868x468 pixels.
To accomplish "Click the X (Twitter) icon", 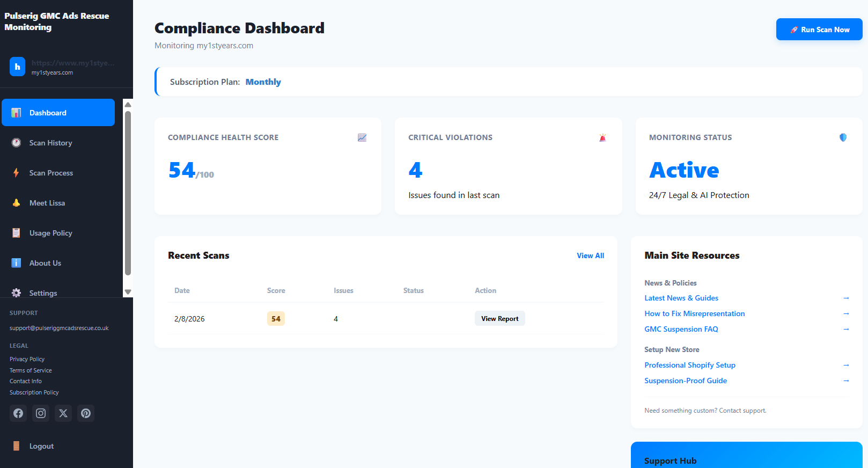I will pyautogui.click(x=63, y=413).
